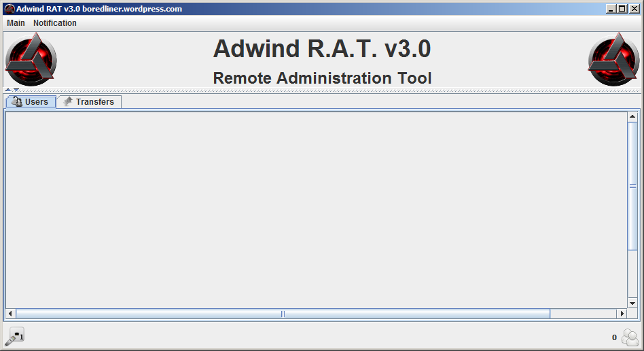Image resolution: width=644 pixels, height=351 pixels.
Task: Open the Notification menu
Action: 55,23
